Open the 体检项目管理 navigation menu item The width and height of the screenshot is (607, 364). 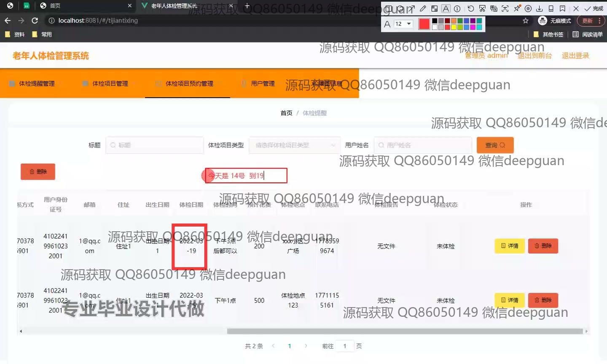pyautogui.click(x=110, y=83)
